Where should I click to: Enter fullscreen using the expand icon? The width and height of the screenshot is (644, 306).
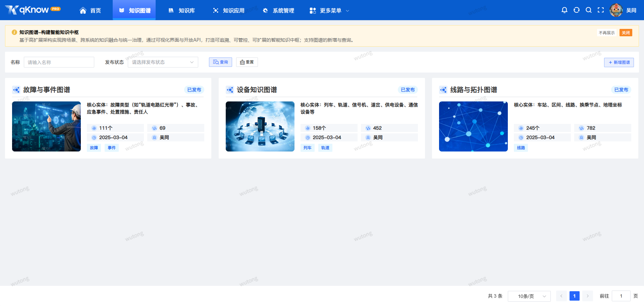pyautogui.click(x=601, y=10)
